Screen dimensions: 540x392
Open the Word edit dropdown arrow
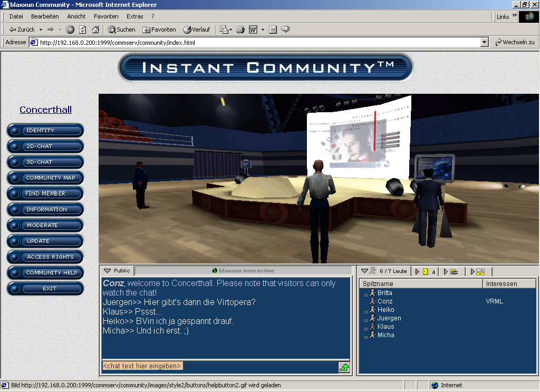pos(263,30)
